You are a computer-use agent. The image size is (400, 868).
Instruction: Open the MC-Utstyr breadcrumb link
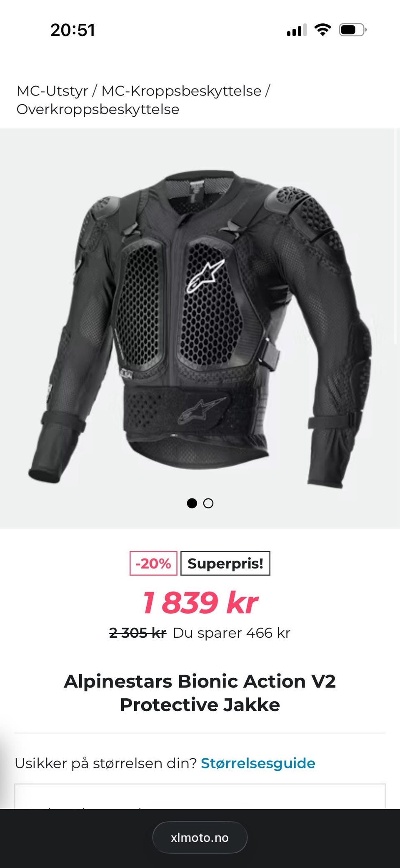(x=52, y=91)
